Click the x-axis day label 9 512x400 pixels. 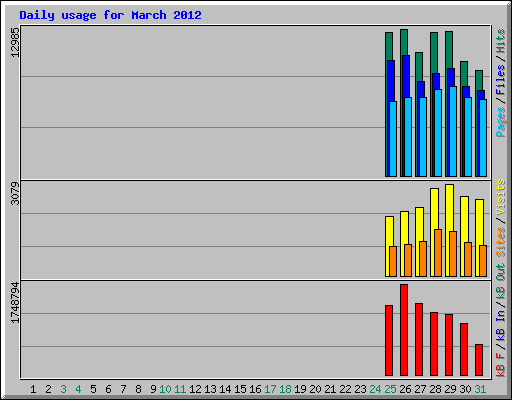click(153, 389)
